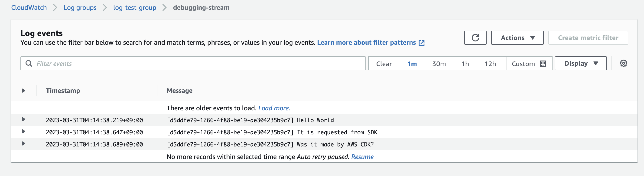Viewport: 644px width, 176px height.
Task: Click the Load more link
Action: [x=274, y=108]
